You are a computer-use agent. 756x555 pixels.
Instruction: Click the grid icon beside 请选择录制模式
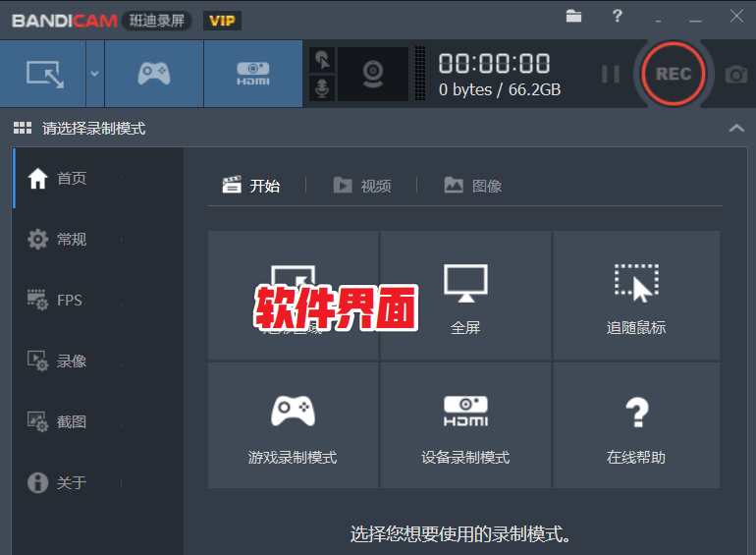pyautogui.click(x=23, y=129)
